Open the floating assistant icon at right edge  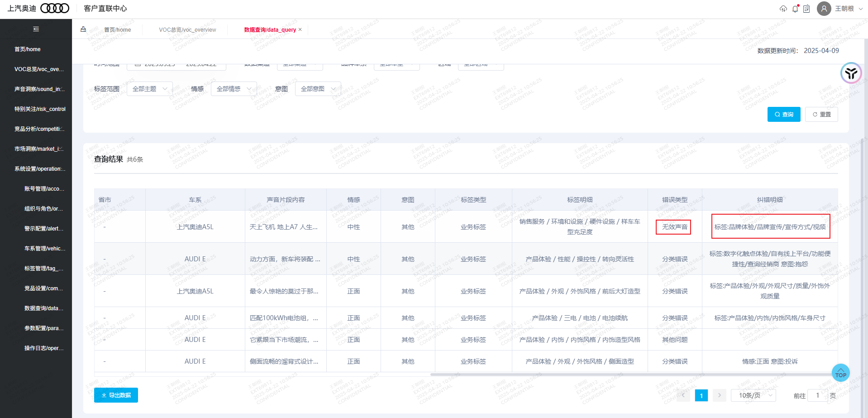click(851, 73)
